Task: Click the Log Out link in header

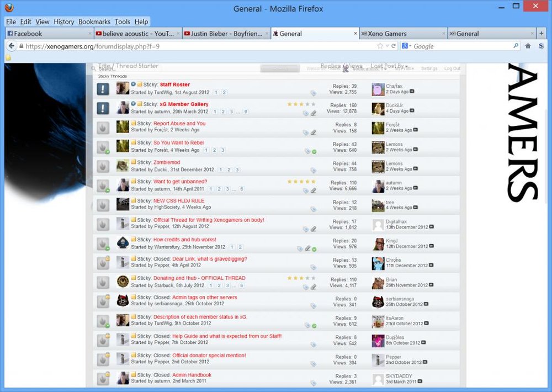Action: [452, 68]
